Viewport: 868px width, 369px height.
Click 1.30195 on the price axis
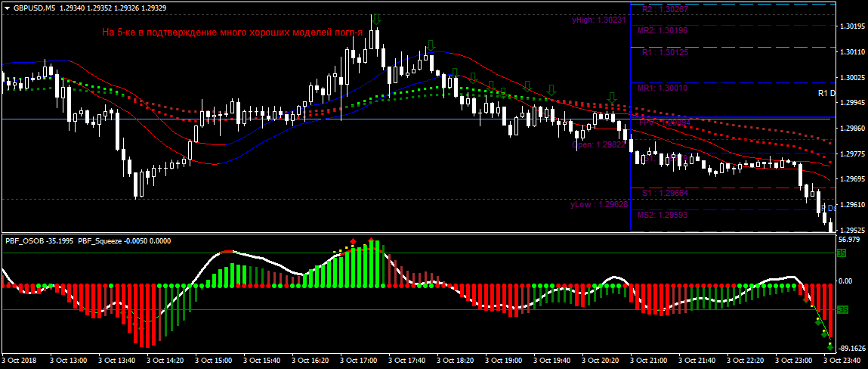pos(852,26)
